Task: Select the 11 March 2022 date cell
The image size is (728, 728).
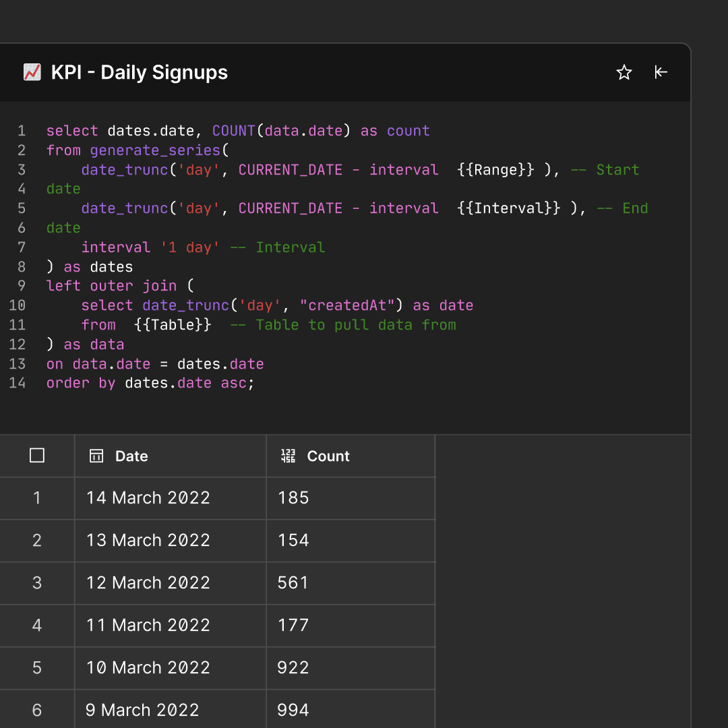Action: click(171, 626)
